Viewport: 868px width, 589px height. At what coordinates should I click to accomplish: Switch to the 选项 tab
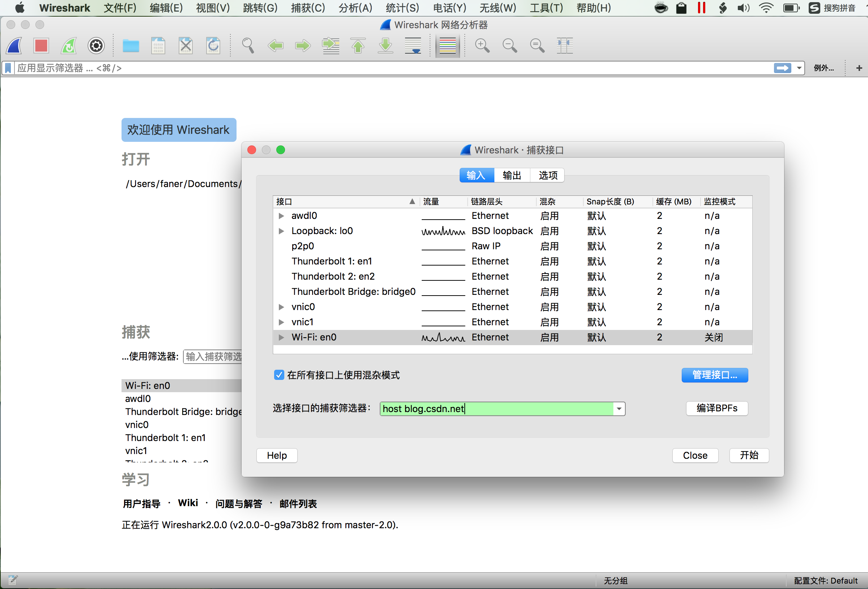tap(548, 175)
